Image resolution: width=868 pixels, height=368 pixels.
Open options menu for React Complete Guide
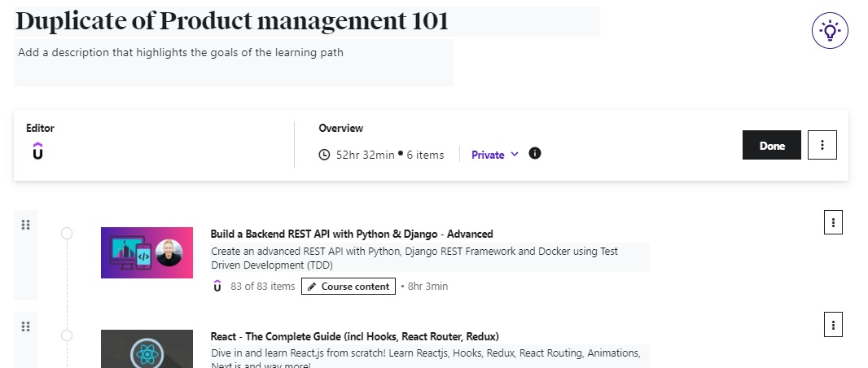point(832,324)
